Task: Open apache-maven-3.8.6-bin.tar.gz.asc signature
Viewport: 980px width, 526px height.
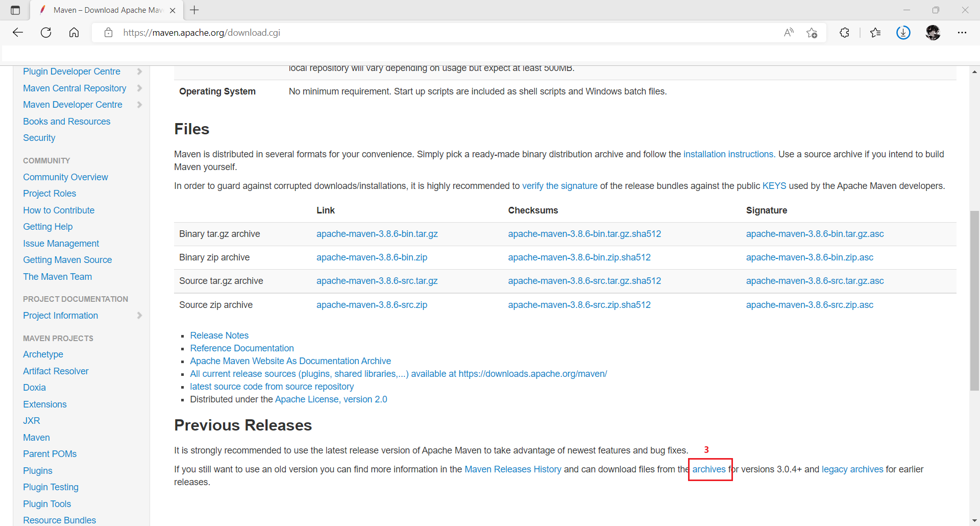Action: [x=815, y=234]
